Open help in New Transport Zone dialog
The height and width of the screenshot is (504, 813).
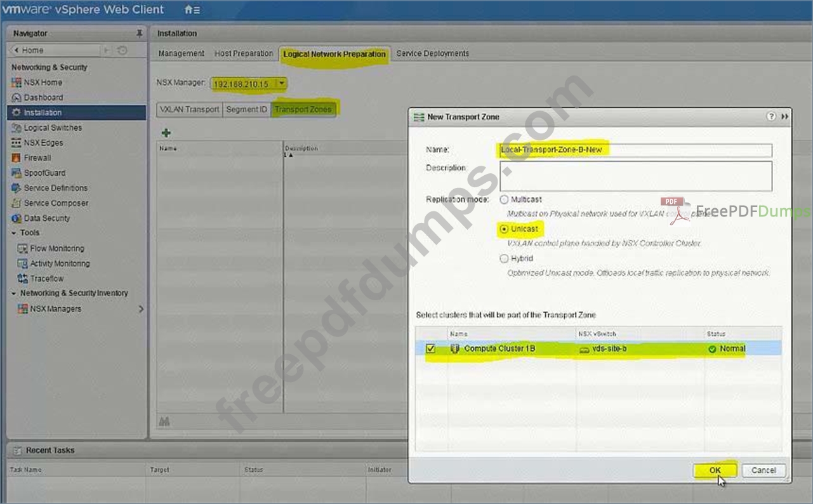[771, 117]
